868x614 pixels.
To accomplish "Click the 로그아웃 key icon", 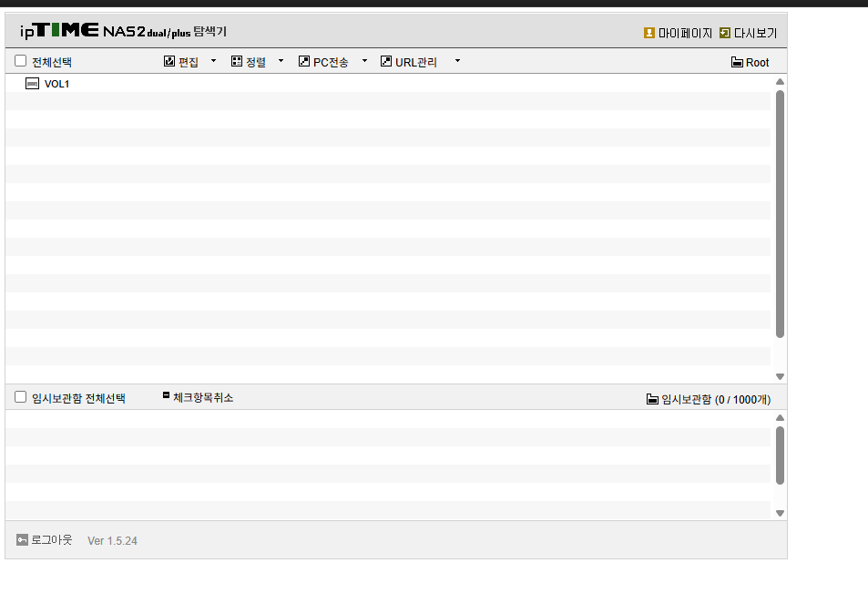I will (22, 540).
